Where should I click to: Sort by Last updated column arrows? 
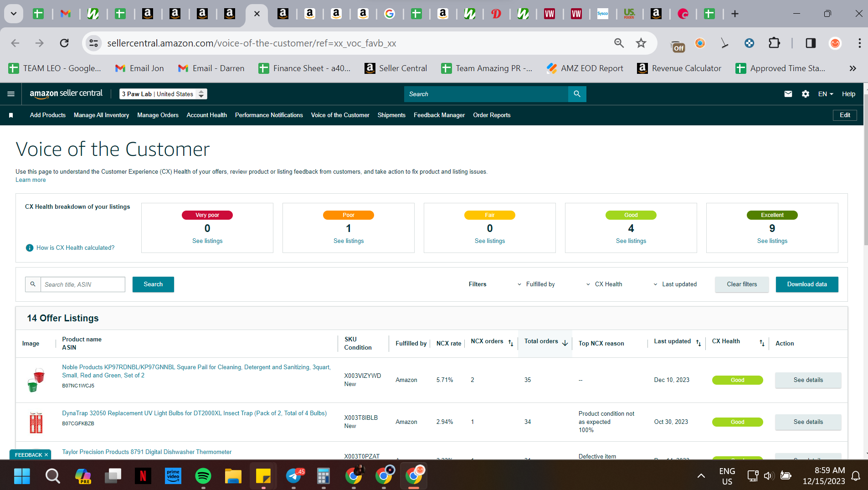(699, 343)
